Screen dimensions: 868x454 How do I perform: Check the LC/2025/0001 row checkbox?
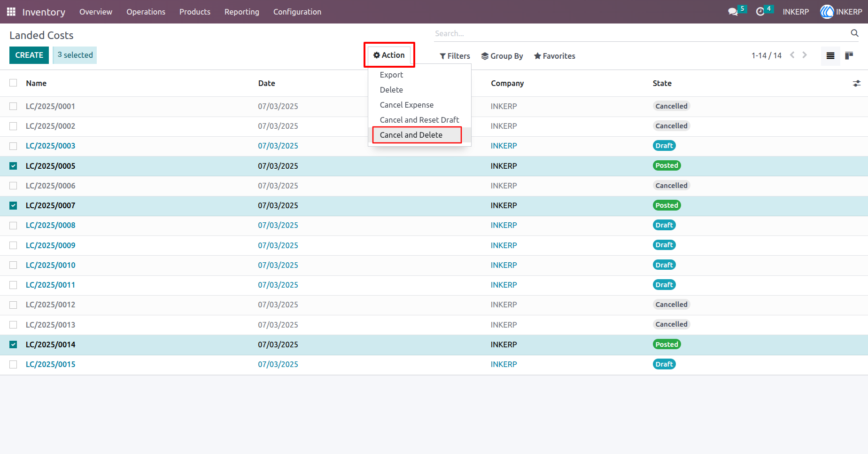click(x=13, y=106)
